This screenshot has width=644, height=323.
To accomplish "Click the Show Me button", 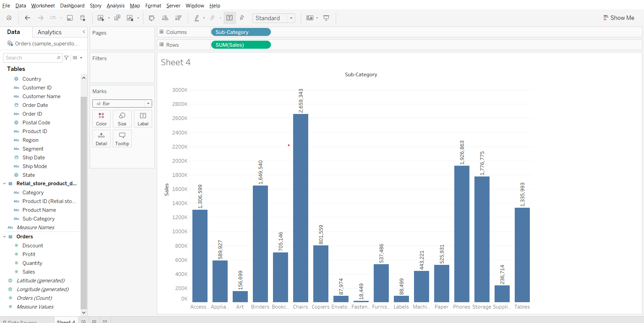I will coord(618,18).
